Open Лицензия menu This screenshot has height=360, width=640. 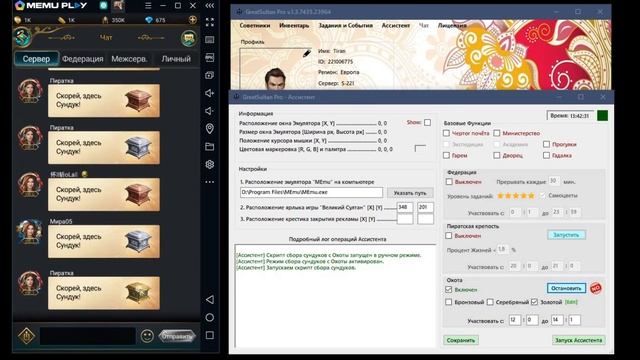point(452,25)
